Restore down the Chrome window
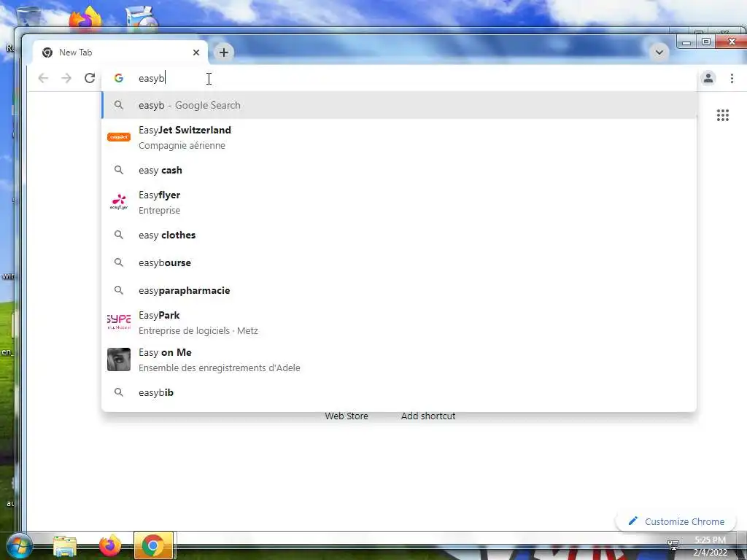This screenshot has height=560, width=747. 706,42
